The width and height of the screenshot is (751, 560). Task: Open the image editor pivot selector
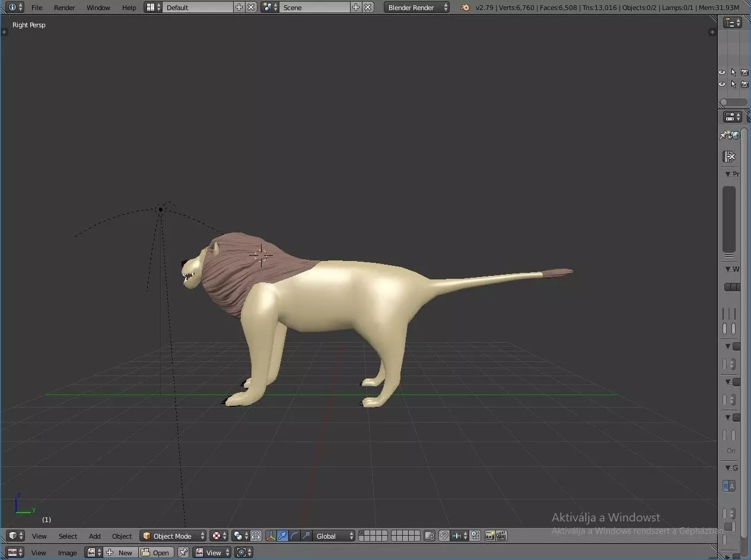coord(244,552)
